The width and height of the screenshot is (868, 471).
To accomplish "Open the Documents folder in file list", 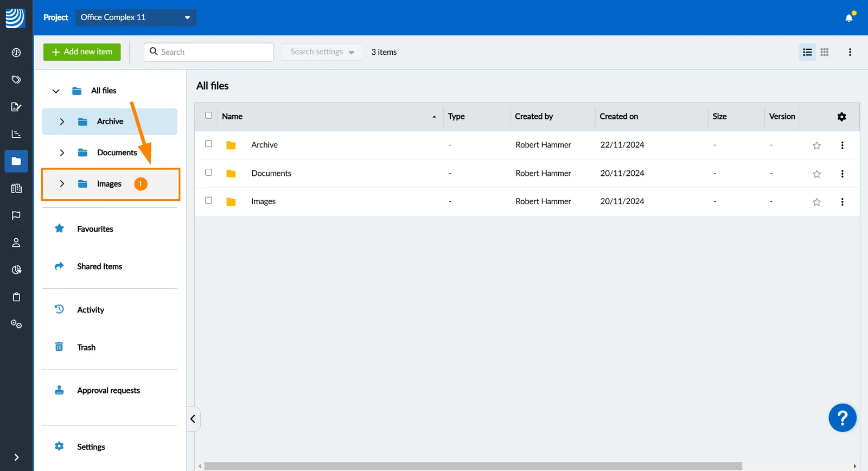I will (271, 173).
